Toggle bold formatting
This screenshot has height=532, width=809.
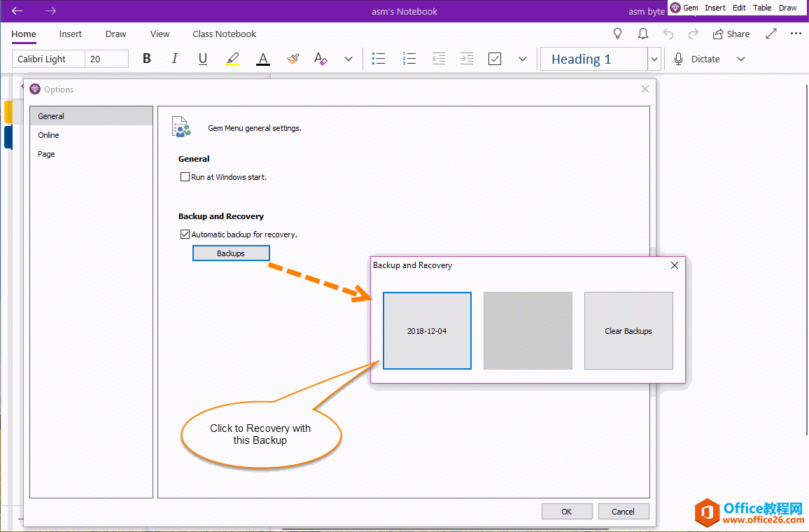[146, 58]
